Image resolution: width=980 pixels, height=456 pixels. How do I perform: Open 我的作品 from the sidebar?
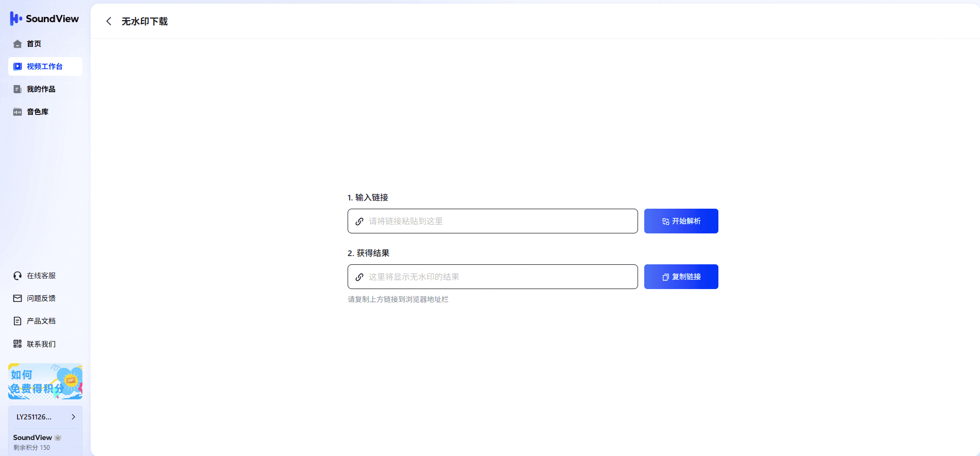41,89
